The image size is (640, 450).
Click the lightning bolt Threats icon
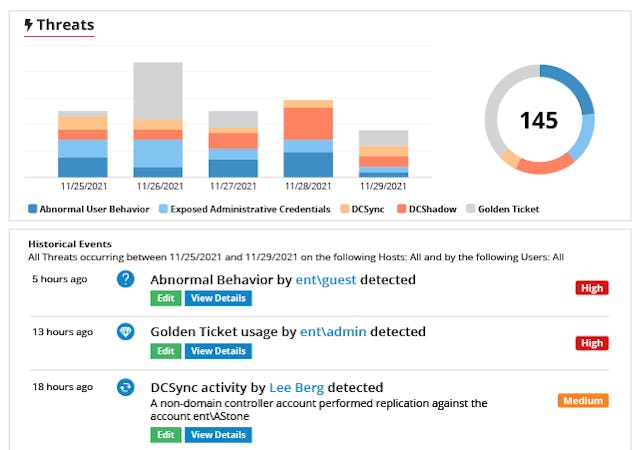pyautogui.click(x=30, y=24)
